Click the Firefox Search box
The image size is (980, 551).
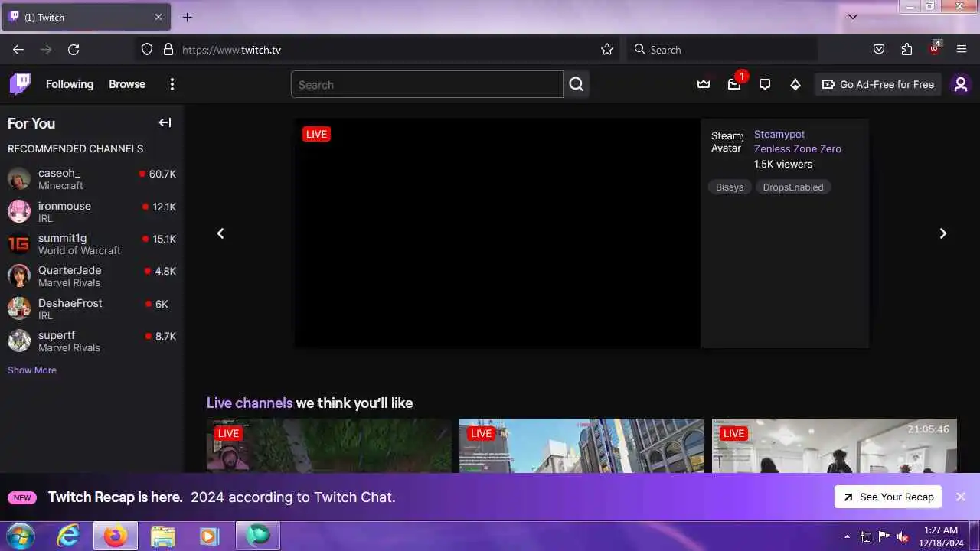722,49
